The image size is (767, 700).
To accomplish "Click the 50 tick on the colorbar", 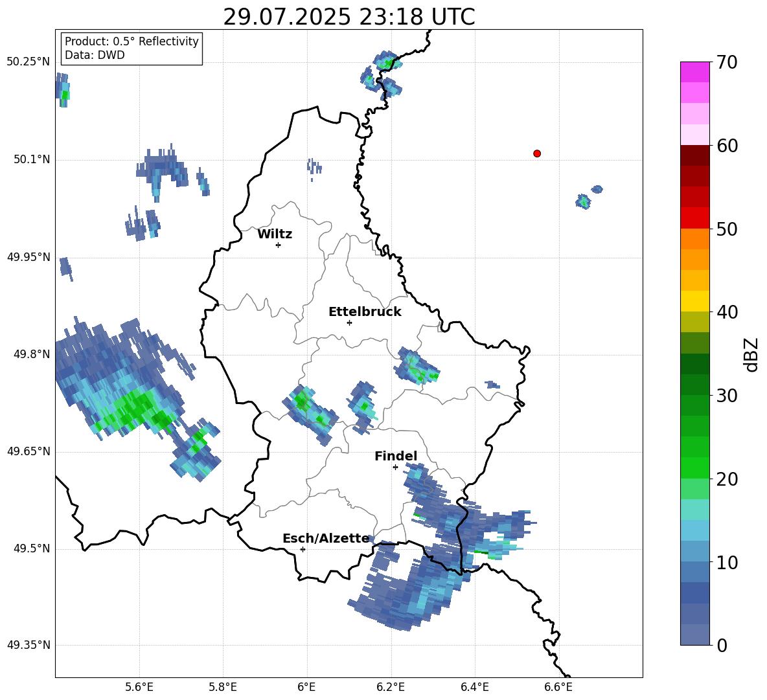I will pos(727,229).
